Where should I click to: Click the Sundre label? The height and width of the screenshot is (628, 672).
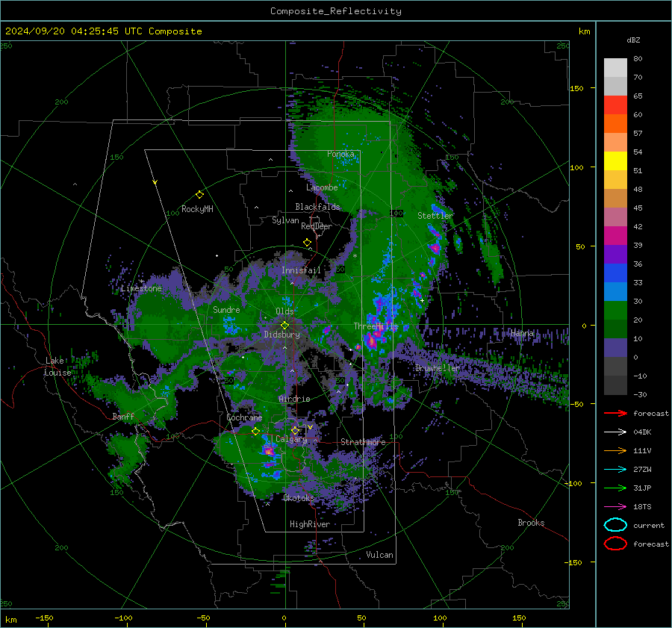tap(226, 309)
